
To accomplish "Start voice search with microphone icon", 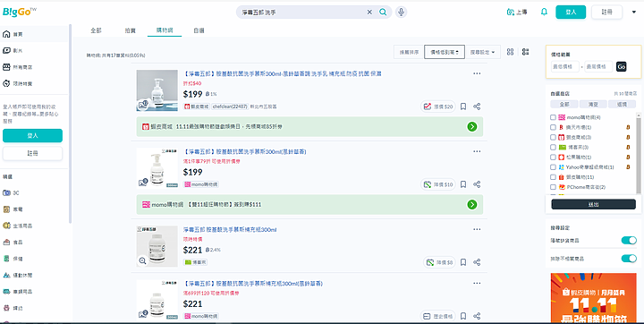I will pos(402,13).
